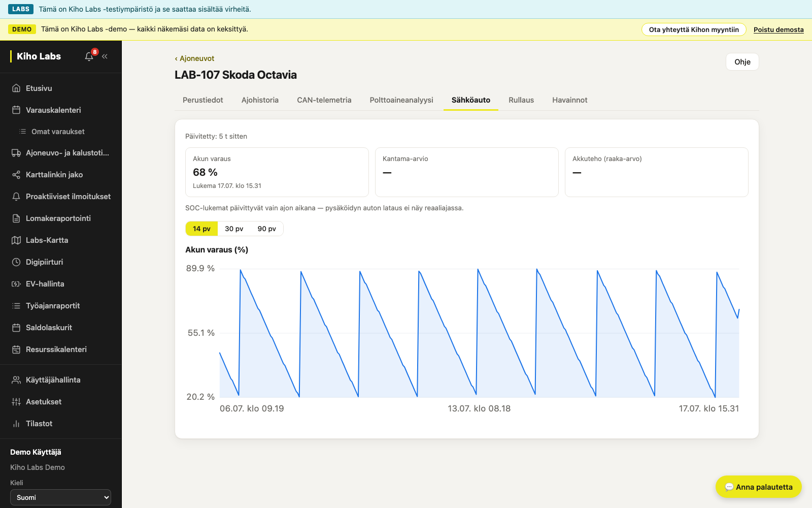Open the CAN-telemetria tab
This screenshot has height=508, width=812.
324,100
